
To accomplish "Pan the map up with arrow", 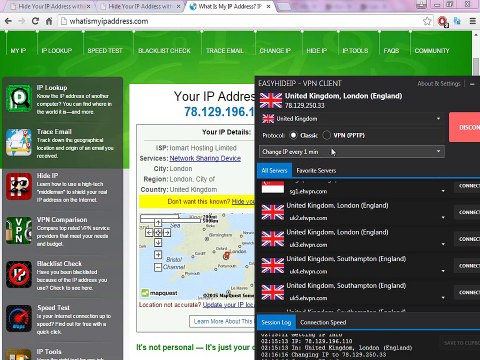I will [158, 223].
